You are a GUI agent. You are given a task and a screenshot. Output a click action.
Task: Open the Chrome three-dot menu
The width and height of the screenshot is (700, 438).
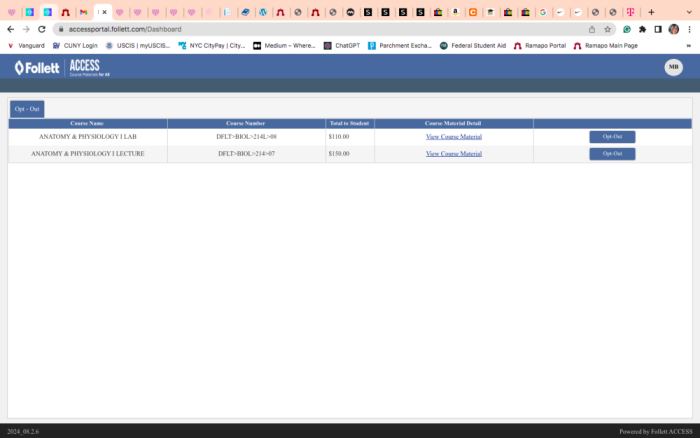[689, 29]
